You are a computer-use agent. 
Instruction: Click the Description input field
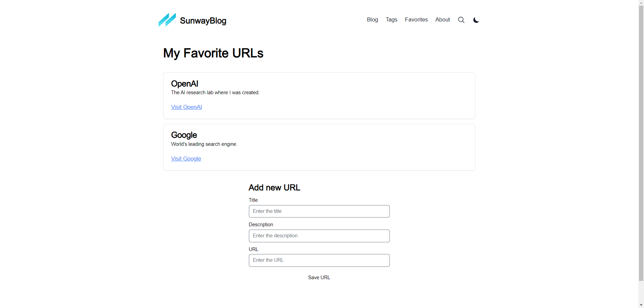(319, 236)
